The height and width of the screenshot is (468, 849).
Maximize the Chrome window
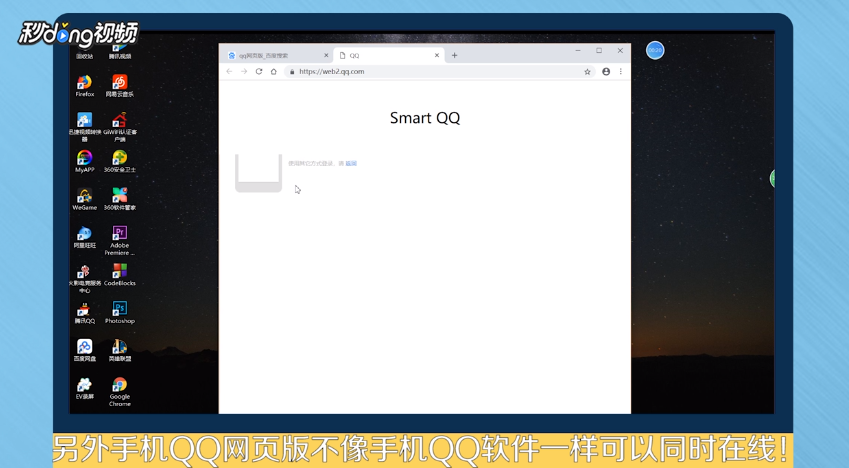(599, 50)
